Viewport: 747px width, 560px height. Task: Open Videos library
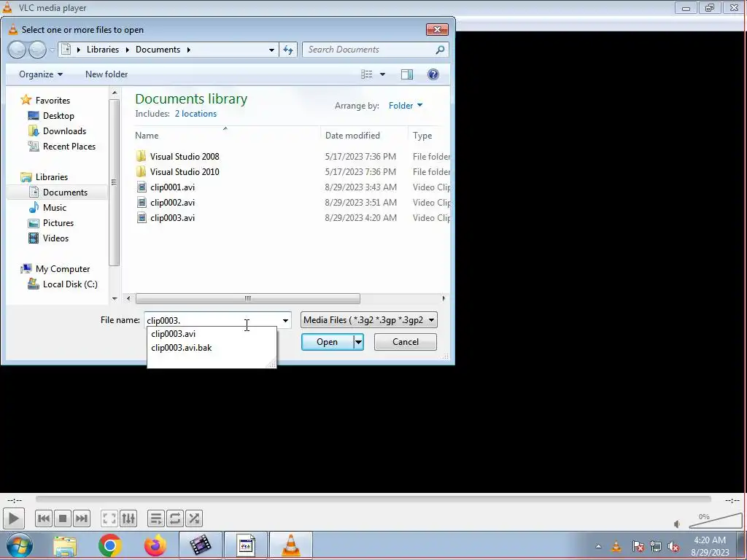pyautogui.click(x=55, y=238)
